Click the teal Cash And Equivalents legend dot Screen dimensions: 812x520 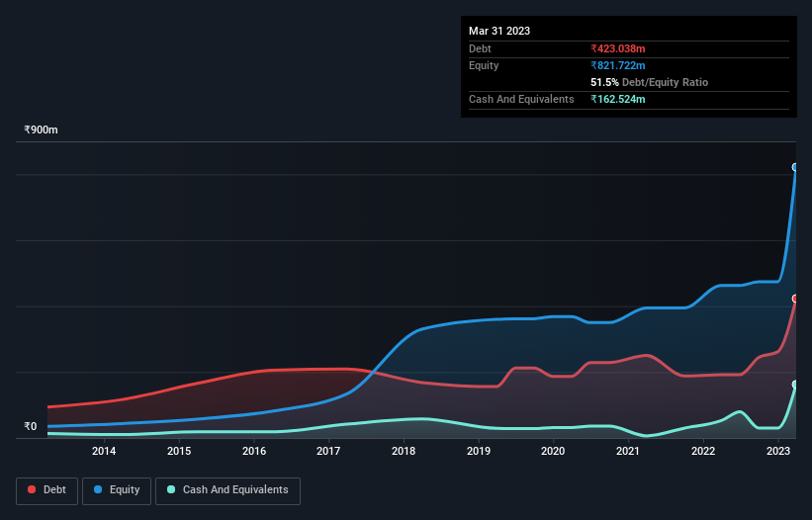pyautogui.click(x=171, y=489)
